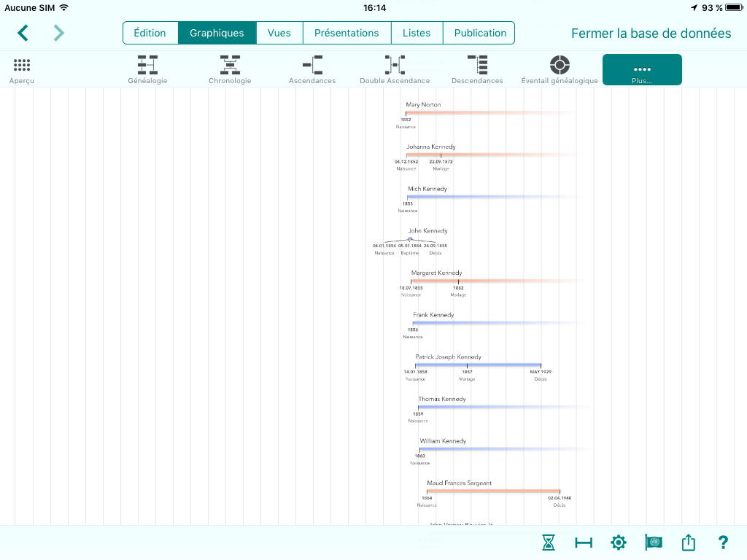Click the Wi-Fi icon in status bar

[x=64, y=7]
